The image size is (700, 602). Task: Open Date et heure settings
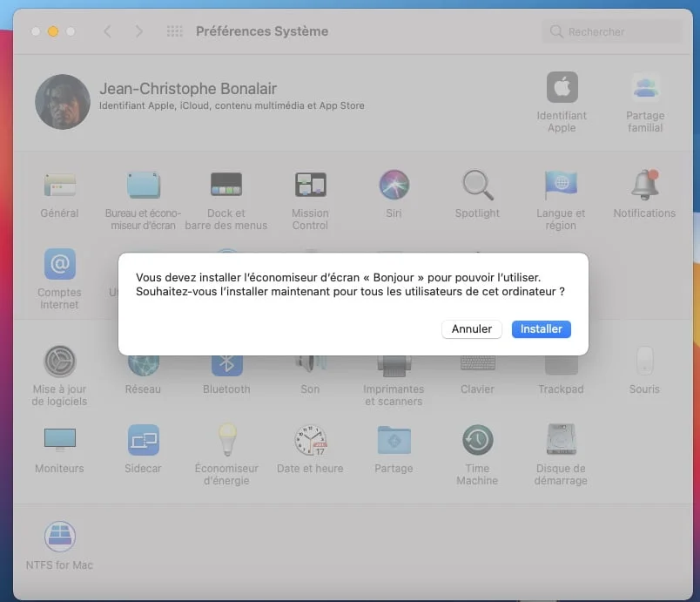310,442
